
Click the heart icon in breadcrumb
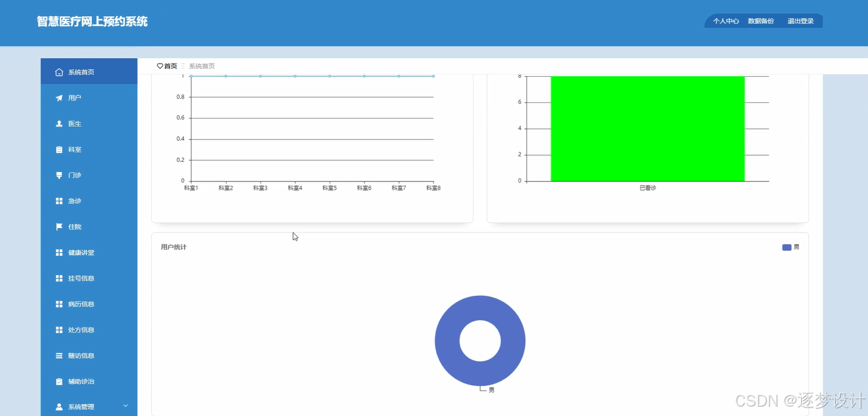coord(160,66)
